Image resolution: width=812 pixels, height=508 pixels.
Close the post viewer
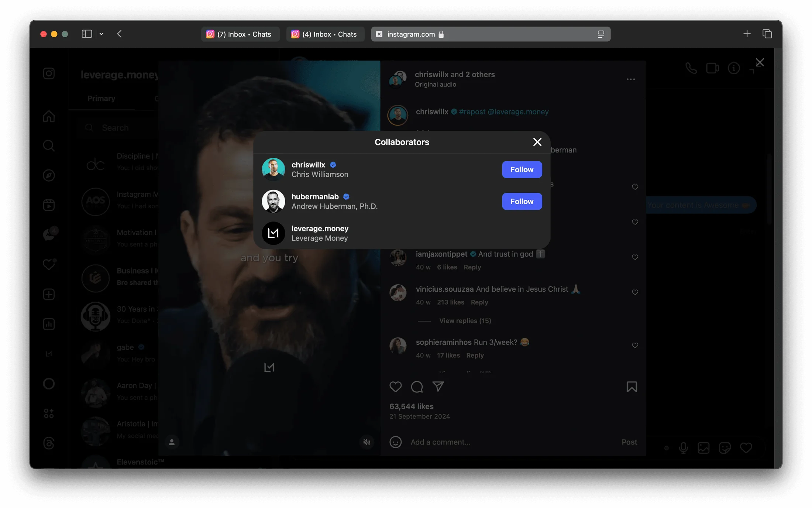pyautogui.click(x=760, y=62)
